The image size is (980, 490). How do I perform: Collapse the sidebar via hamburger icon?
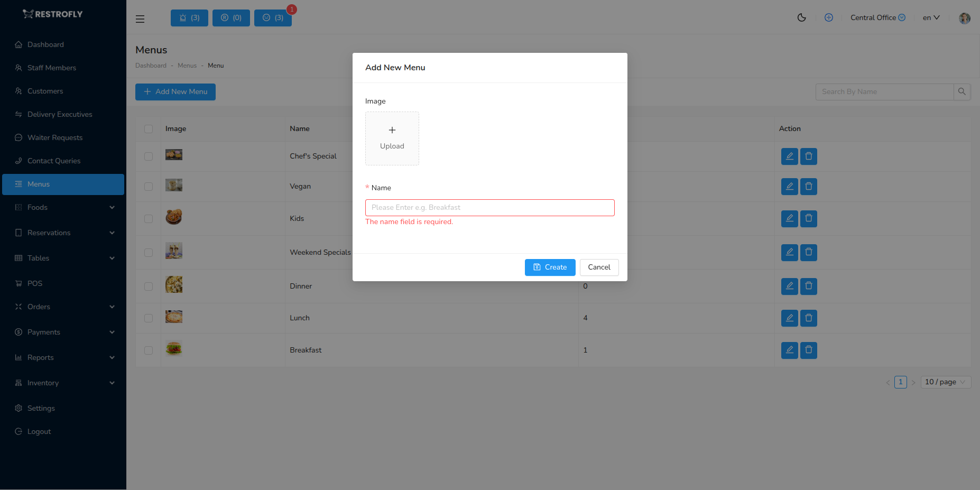[x=140, y=19]
